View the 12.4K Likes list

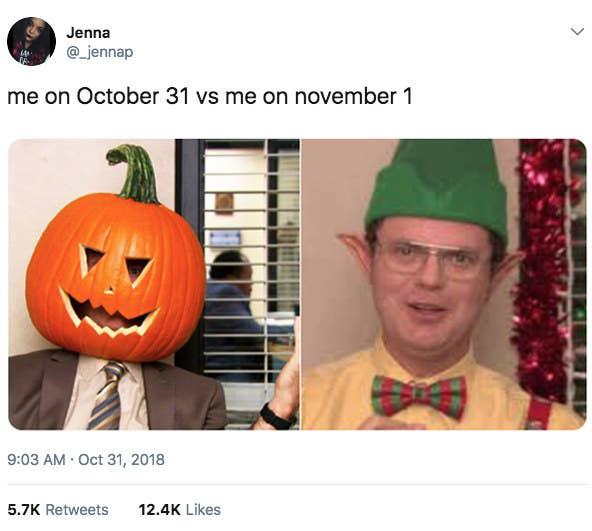tap(180, 510)
